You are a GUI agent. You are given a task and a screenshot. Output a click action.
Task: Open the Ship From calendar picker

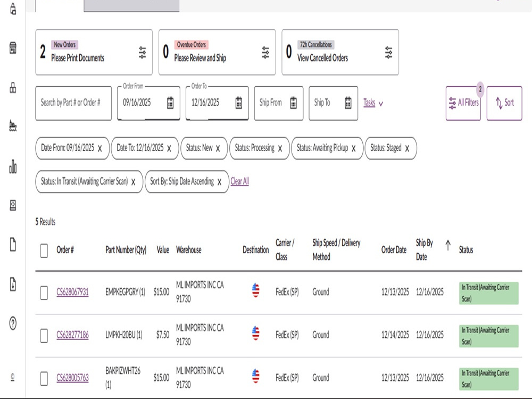(294, 103)
